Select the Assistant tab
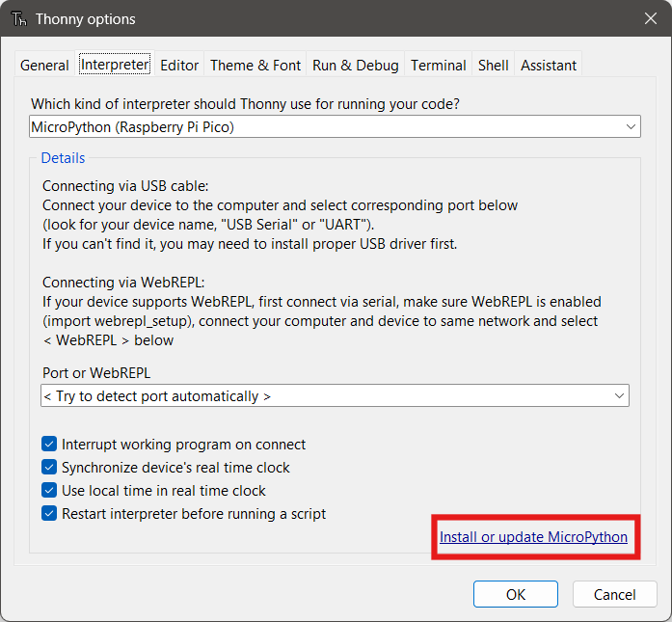Viewport: 672px width, 622px height. click(549, 66)
